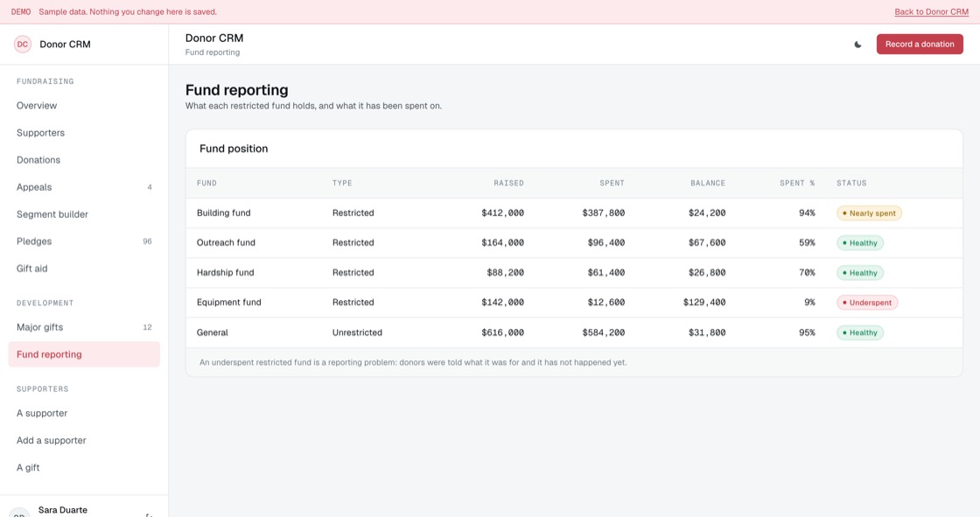Click the TYPE column header
Screen dimensions: 980x517
pyautogui.click(x=342, y=183)
